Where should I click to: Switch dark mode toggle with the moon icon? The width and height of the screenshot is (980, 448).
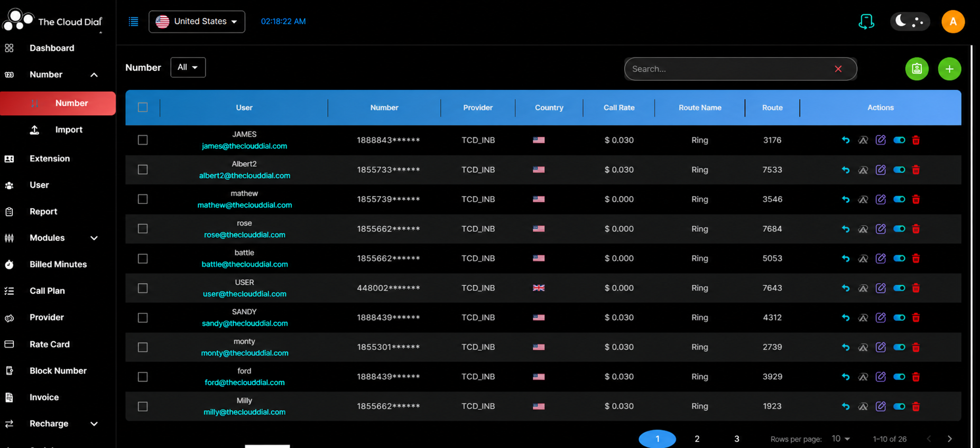[x=910, y=22]
